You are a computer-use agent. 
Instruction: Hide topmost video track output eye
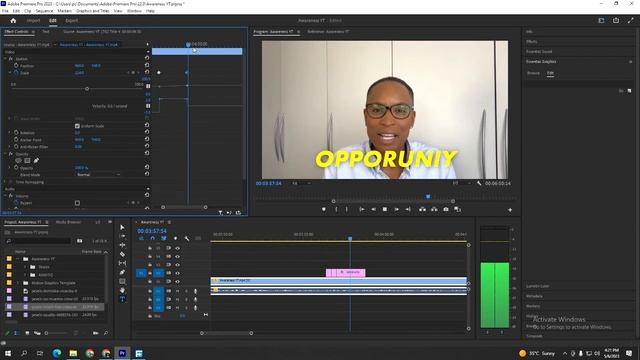coord(178,248)
